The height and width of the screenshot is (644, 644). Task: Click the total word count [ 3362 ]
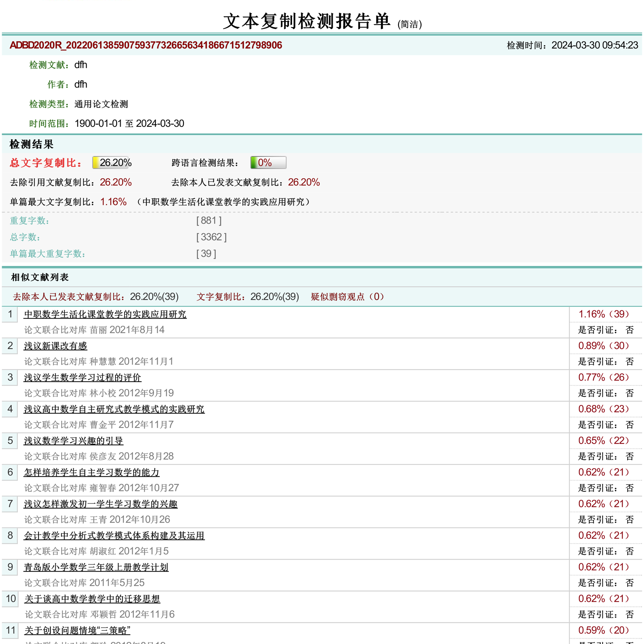pos(211,237)
